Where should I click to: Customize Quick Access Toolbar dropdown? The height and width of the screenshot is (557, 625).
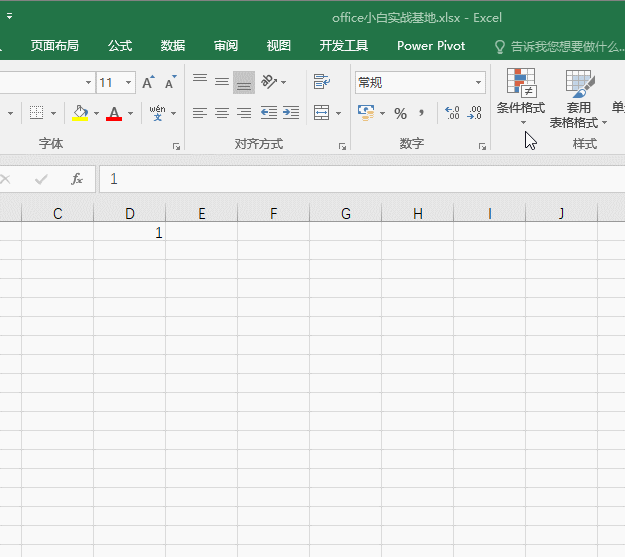coord(9,17)
